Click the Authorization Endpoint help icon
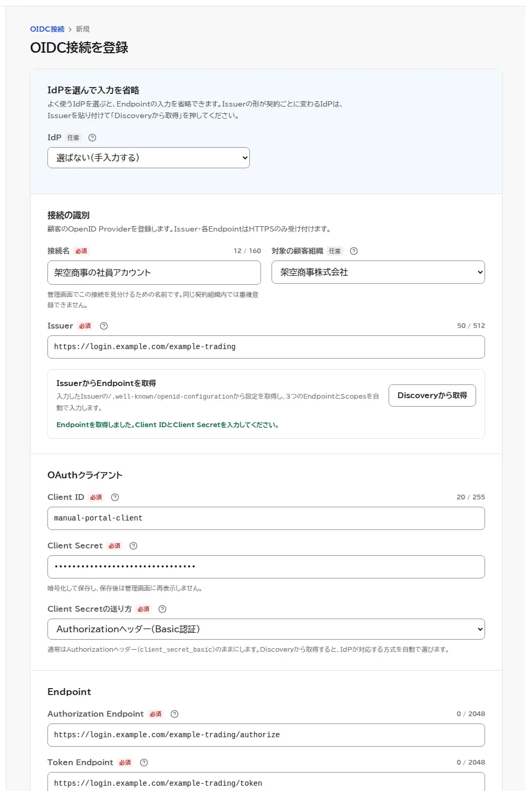532x791 pixels. coord(175,714)
